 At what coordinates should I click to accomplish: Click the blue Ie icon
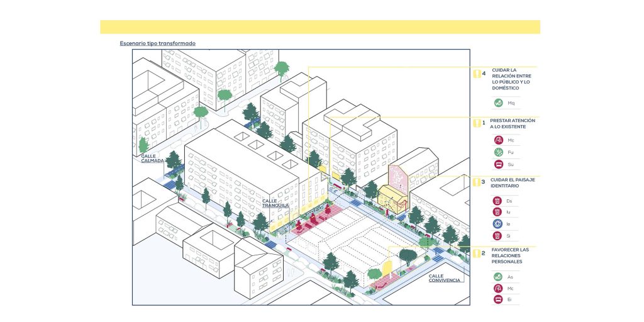(x=497, y=224)
